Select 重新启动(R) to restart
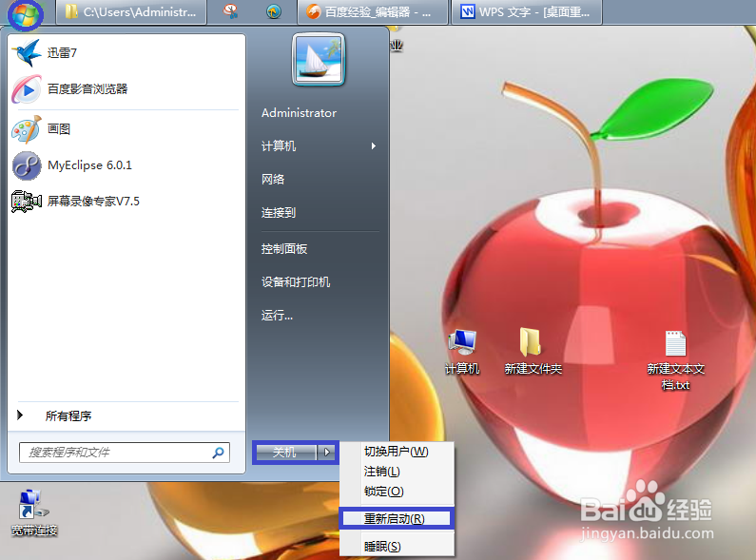Viewport: 756px width, 560px height. pos(397,518)
